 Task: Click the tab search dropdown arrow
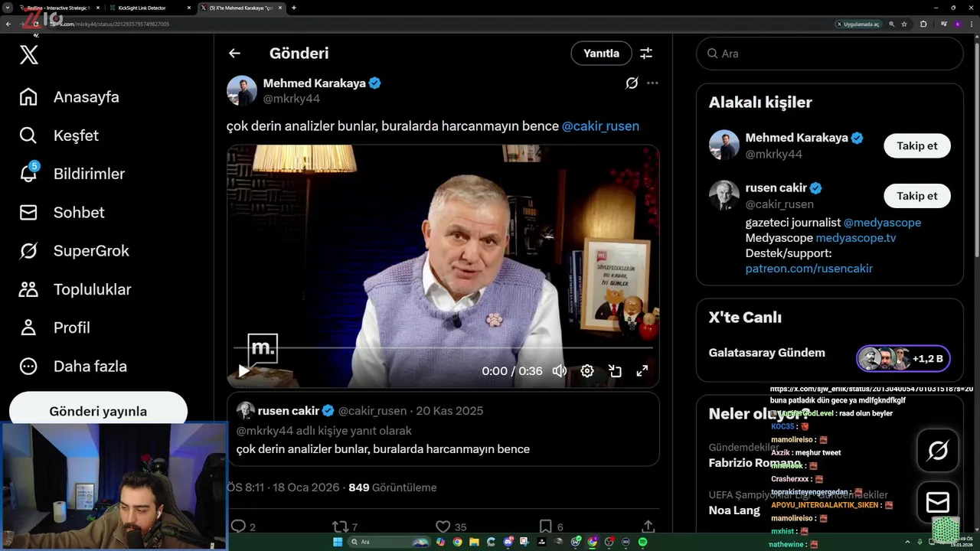8,8
